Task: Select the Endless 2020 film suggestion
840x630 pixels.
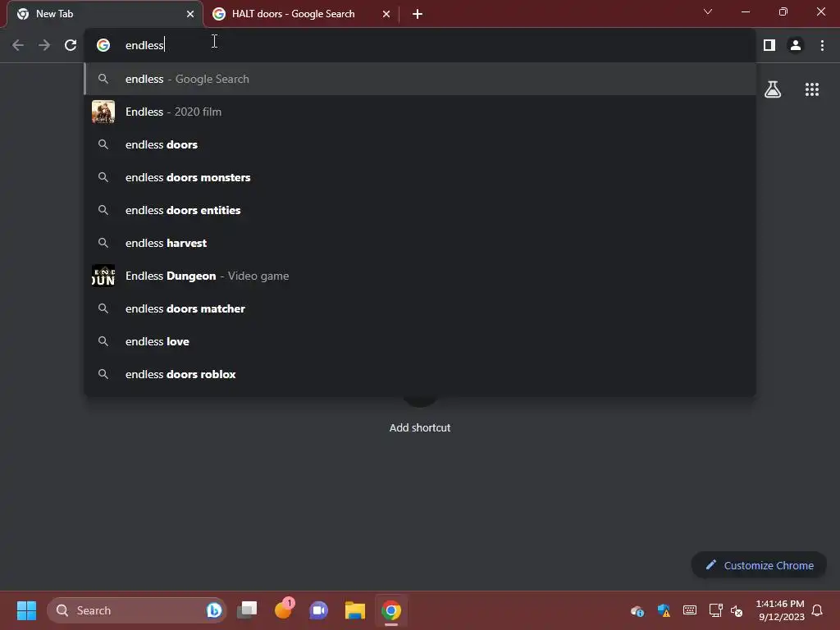Action: pos(420,112)
